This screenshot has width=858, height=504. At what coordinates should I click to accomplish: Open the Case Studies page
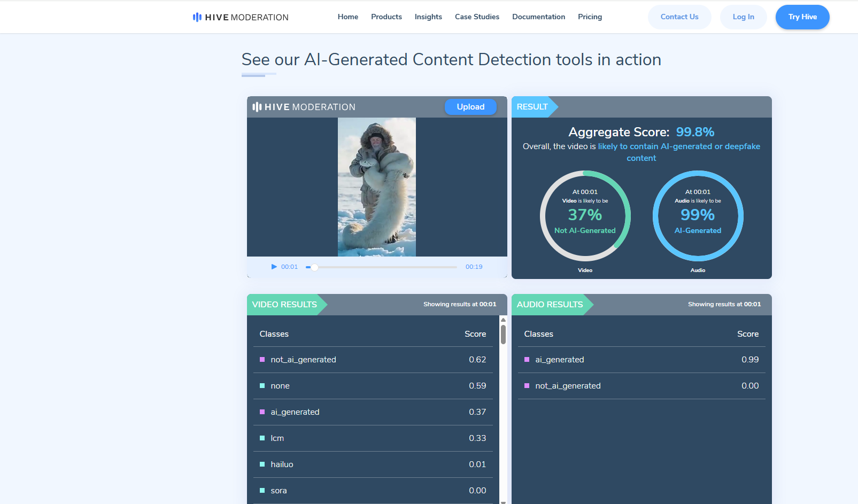click(477, 17)
